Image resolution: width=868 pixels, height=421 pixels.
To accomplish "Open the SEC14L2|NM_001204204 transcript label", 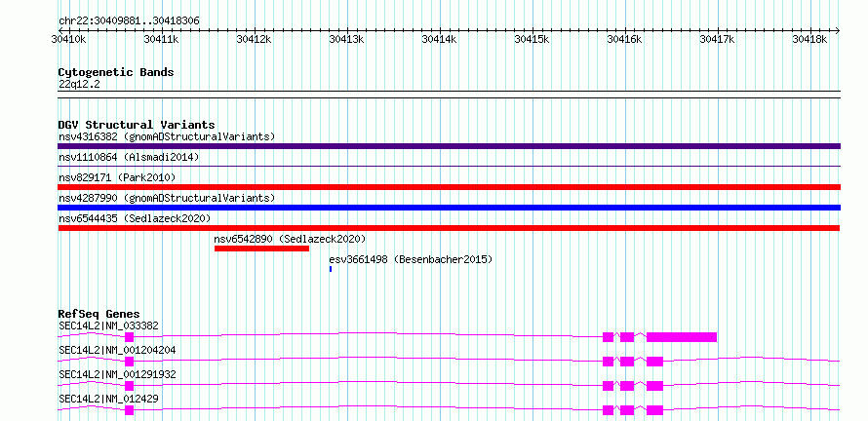I will pos(117,350).
